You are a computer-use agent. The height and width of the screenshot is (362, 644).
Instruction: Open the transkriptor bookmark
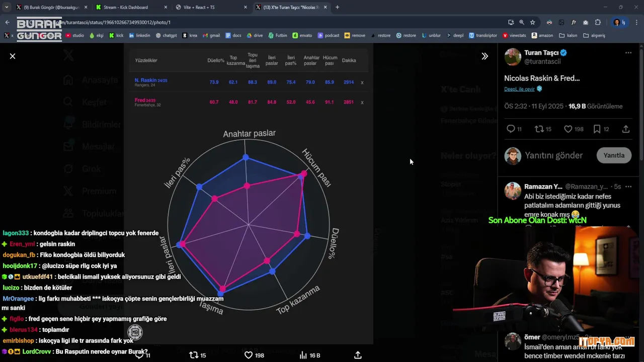point(483,35)
